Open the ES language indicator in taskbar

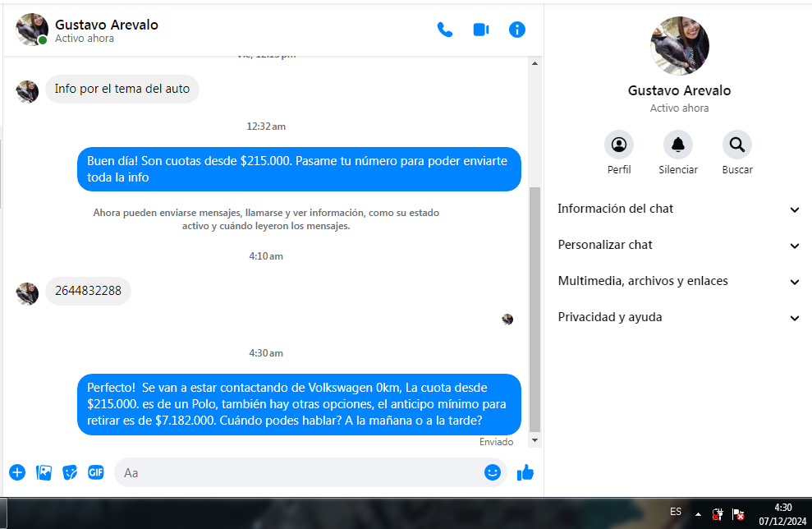(675, 512)
